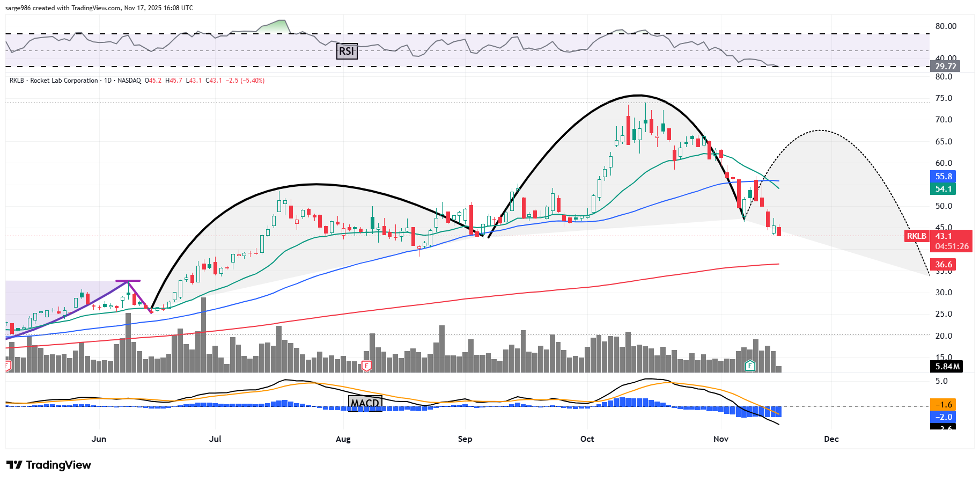This screenshot has height=481, width=980.
Task: Click the 04:51:26 countdown timer label
Action: tap(952, 247)
